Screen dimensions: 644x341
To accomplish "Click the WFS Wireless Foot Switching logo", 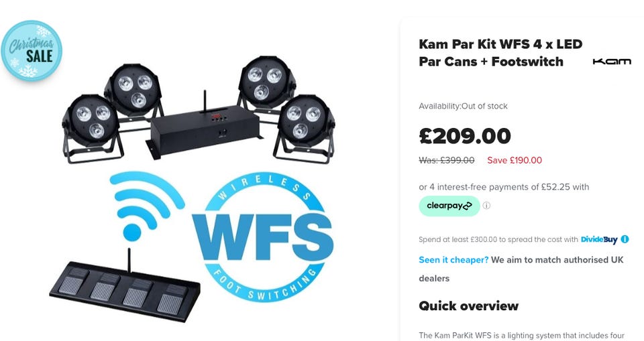I will click(264, 236).
